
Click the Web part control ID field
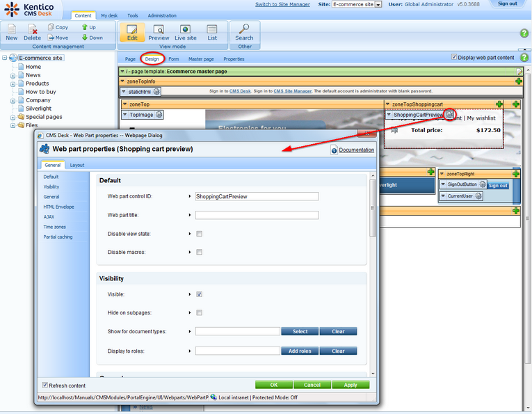coord(257,196)
